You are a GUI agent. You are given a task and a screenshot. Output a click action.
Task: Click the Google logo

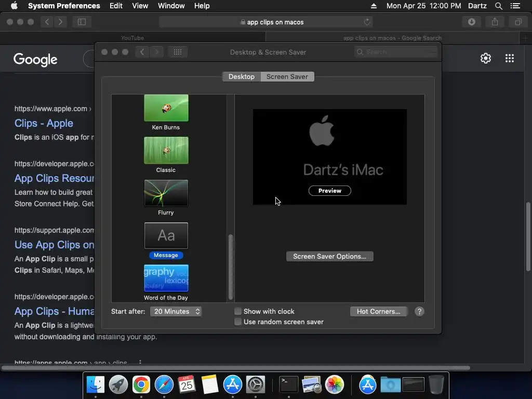click(x=36, y=60)
